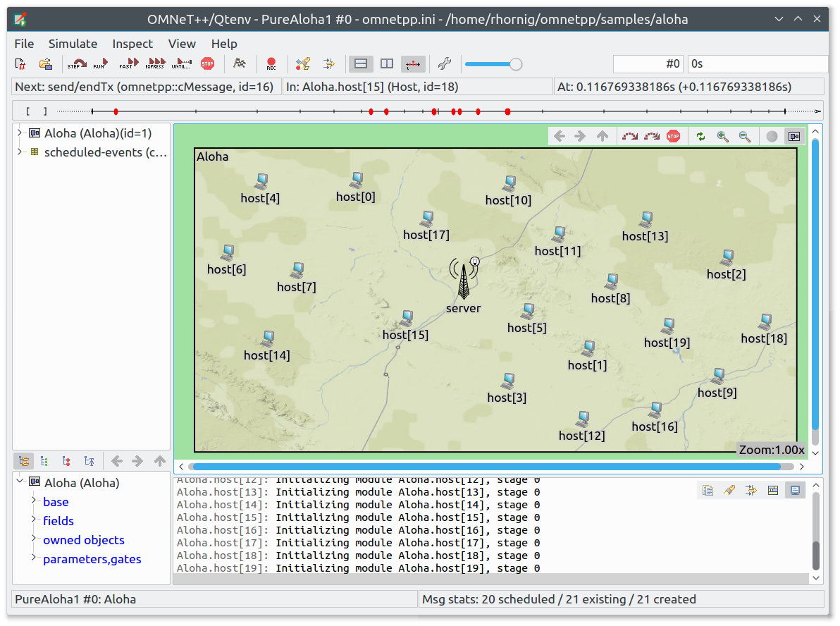
Task: Click the Find/Inspect Objects icon
Action: [x=303, y=64]
